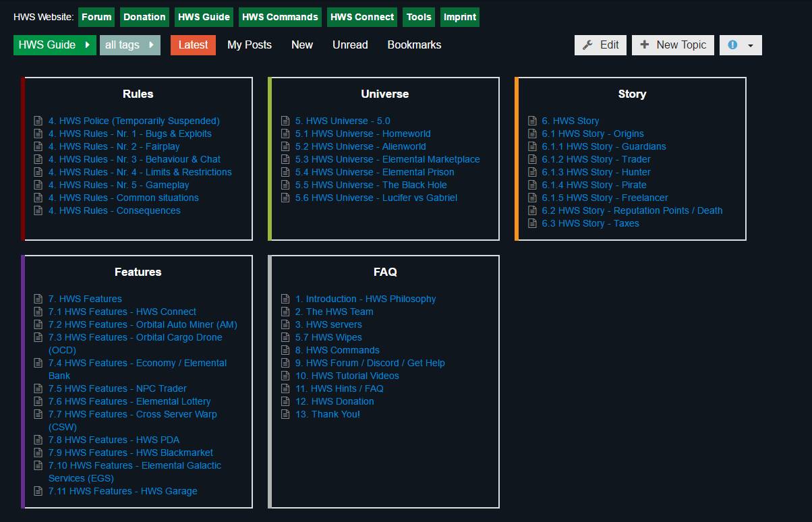Show Unread topics tab
The image size is (812, 522).
coord(350,45)
